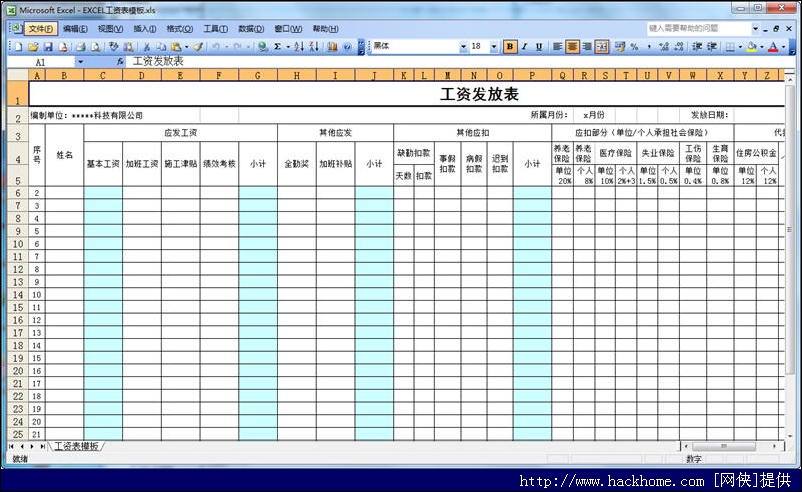The height and width of the screenshot is (492, 802).
Task: Sort ascending with the A-Z icon
Action: 299,47
